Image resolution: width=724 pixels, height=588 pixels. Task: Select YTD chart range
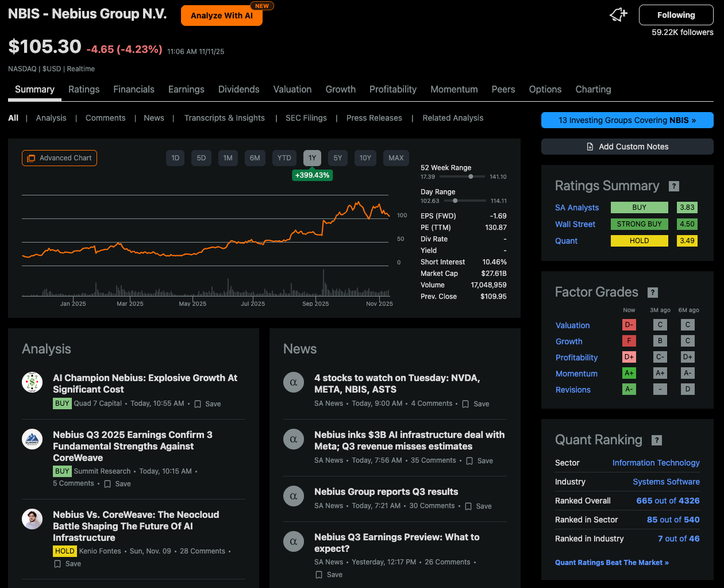(x=284, y=158)
